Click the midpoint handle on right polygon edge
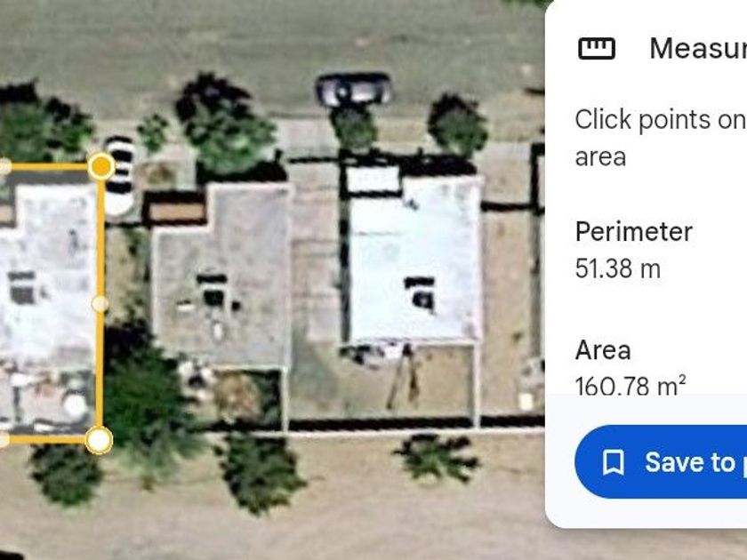 pyautogui.click(x=100, y=303)
